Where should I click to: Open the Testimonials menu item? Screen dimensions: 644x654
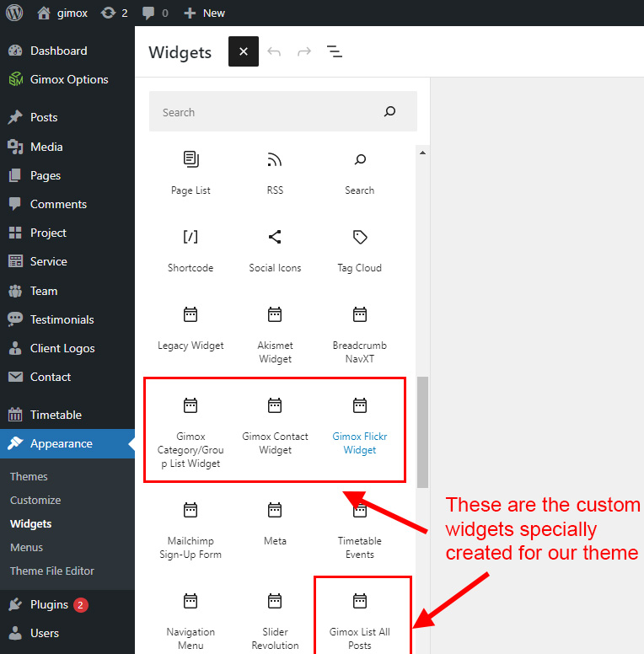62,319
